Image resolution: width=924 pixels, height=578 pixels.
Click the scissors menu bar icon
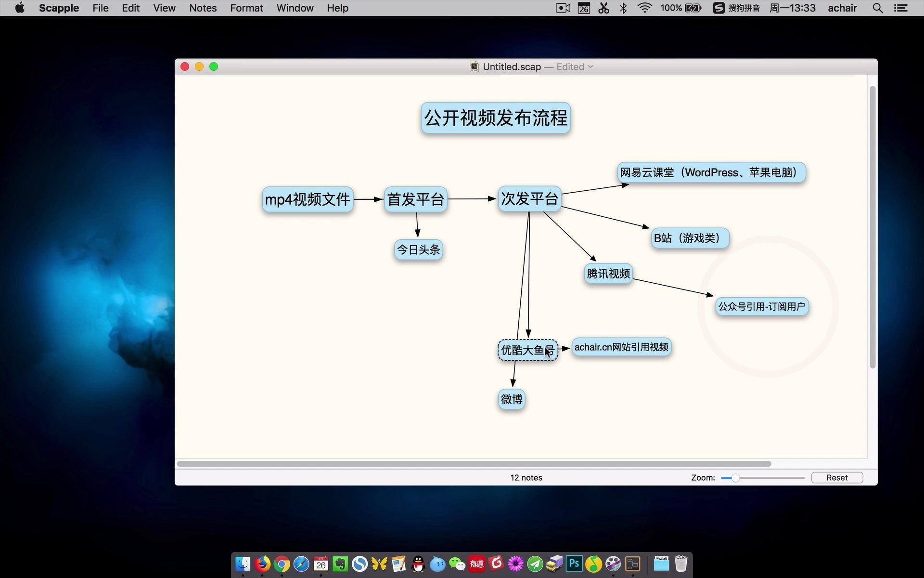[603, 8]
